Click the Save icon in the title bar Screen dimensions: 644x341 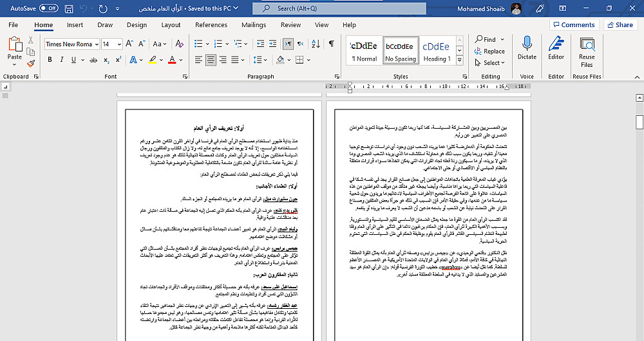(x=69, y=8)
